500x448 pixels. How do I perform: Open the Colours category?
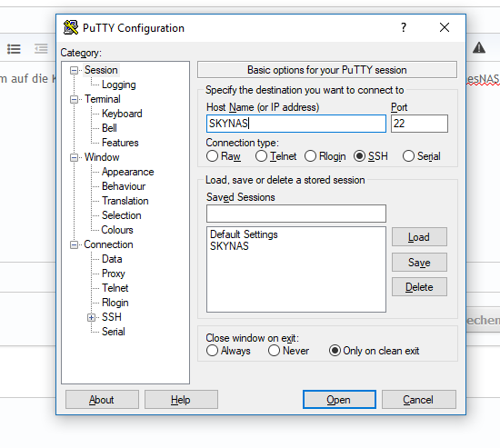[x=117, y=230]
